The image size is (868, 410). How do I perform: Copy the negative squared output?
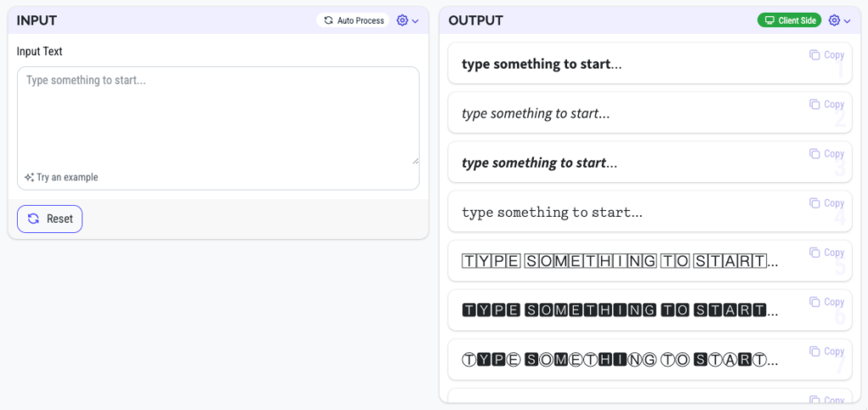[826, 302]
